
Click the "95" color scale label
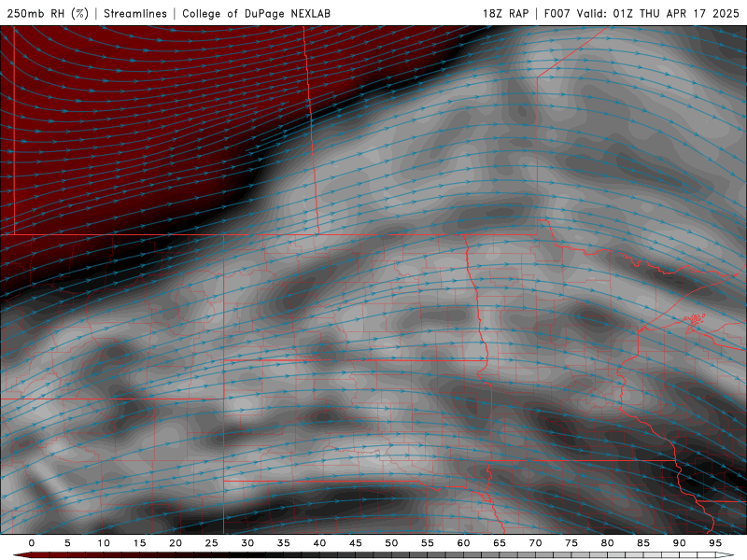[x=715, y=543]
